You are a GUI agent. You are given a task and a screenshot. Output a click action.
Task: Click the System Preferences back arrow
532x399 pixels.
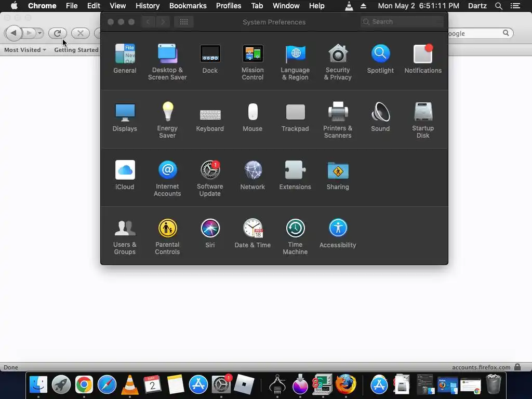click(x=148, y=22)
